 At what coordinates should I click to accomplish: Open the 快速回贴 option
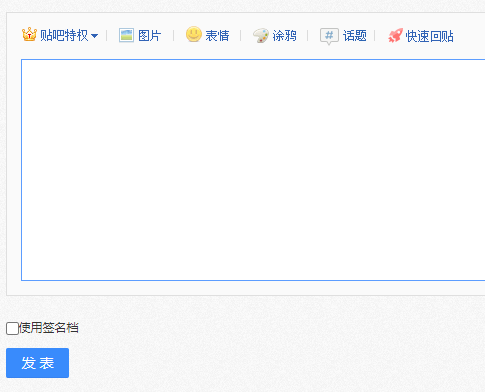tap(430, 36)
